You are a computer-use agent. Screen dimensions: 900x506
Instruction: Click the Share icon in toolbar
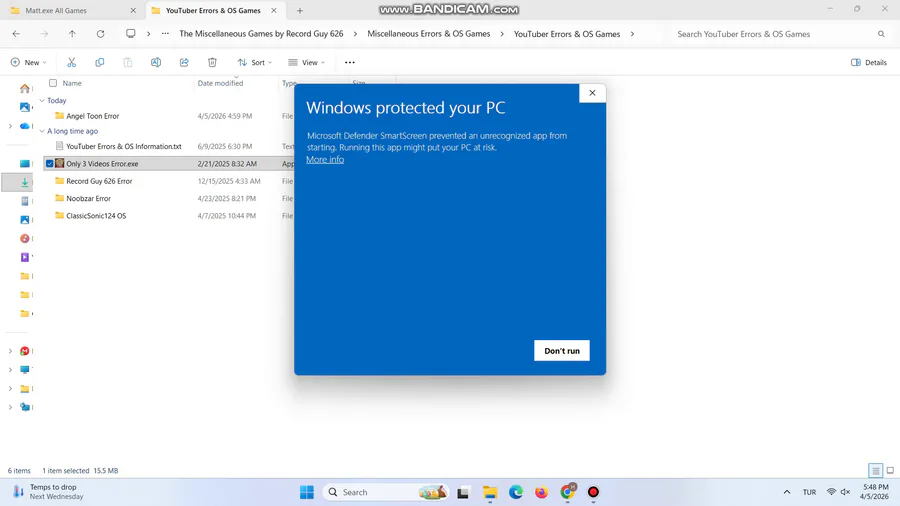184,63
